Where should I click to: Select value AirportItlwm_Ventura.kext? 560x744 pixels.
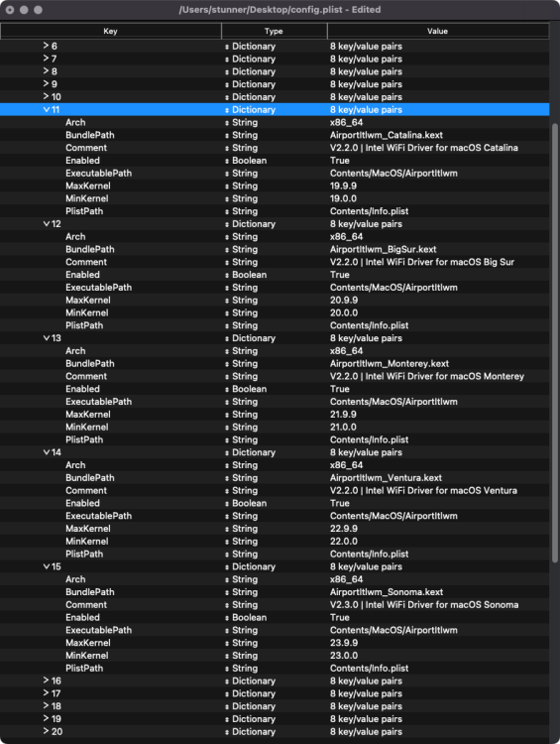[x=386, y=478]
